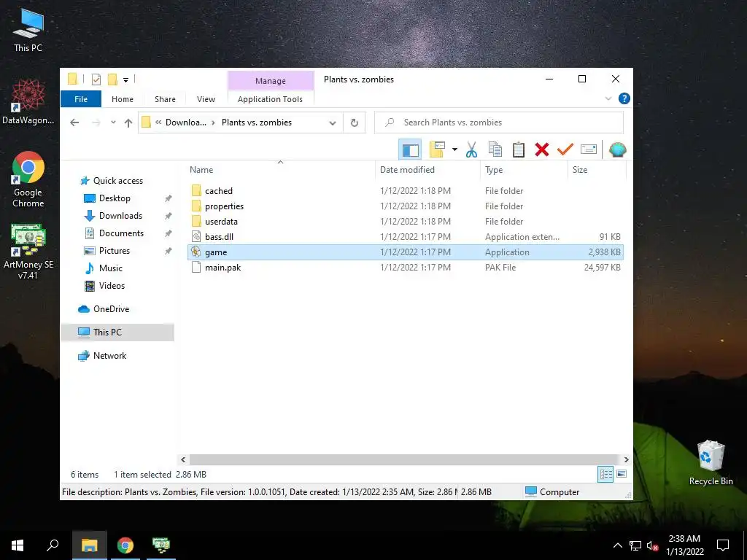Open the recent locations dropdown

(113, 122)
